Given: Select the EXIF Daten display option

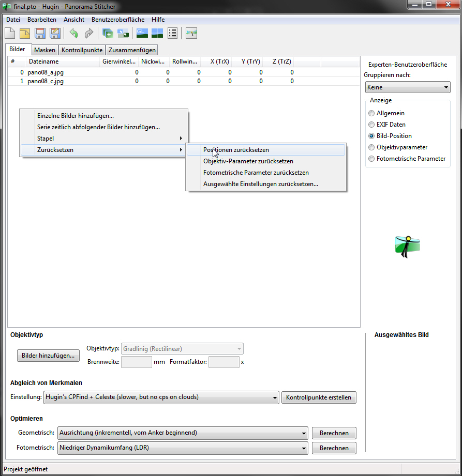Looking at the screenshot, I should (x=371, y=125).
